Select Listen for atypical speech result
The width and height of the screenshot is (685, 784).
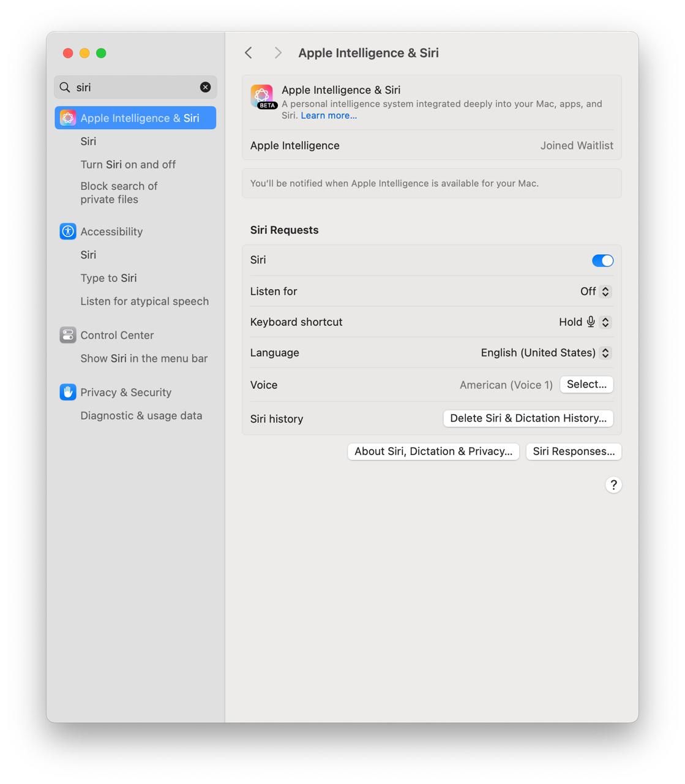[x=144, y=301]
